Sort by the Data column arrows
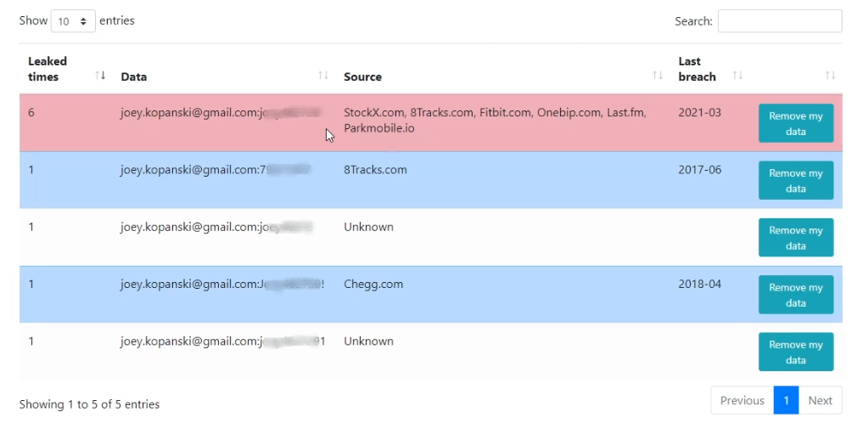 click(323, 75)
